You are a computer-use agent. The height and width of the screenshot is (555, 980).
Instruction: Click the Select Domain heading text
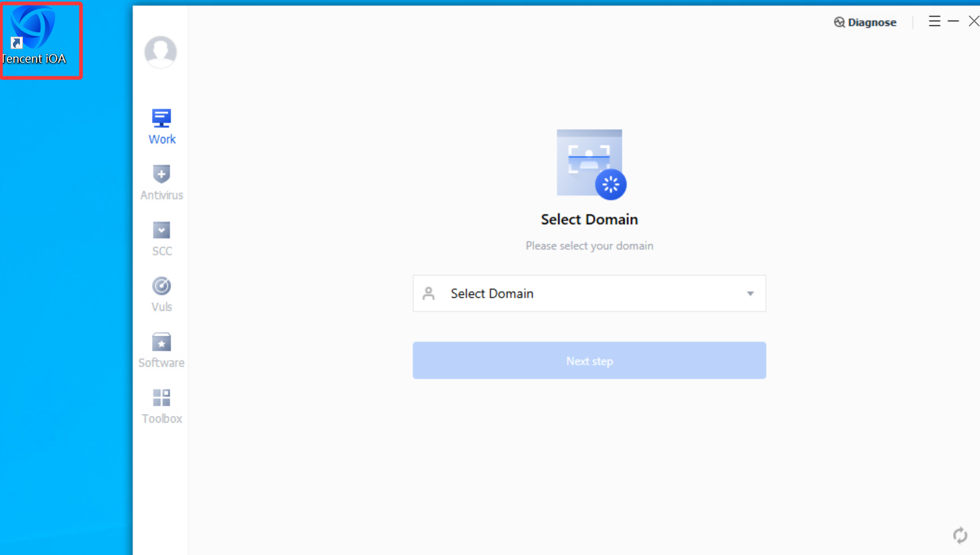tap(589, 219)
